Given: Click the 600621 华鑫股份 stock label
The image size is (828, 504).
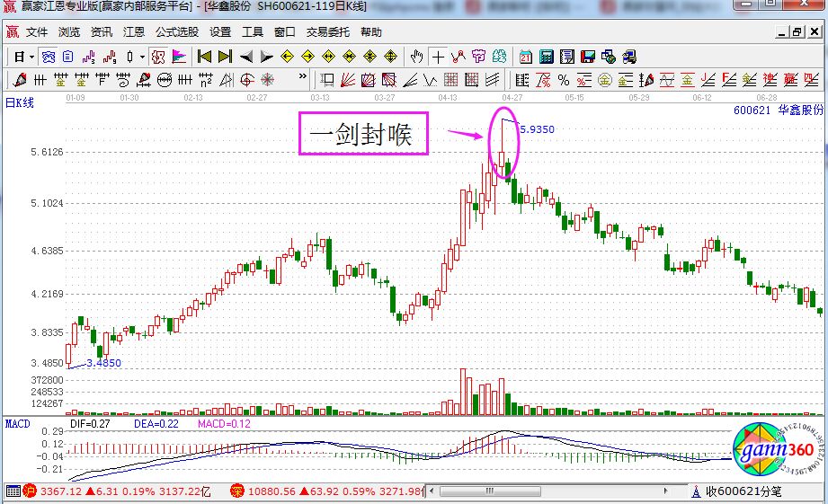Looking at the screenshot, I should [778, 111].
